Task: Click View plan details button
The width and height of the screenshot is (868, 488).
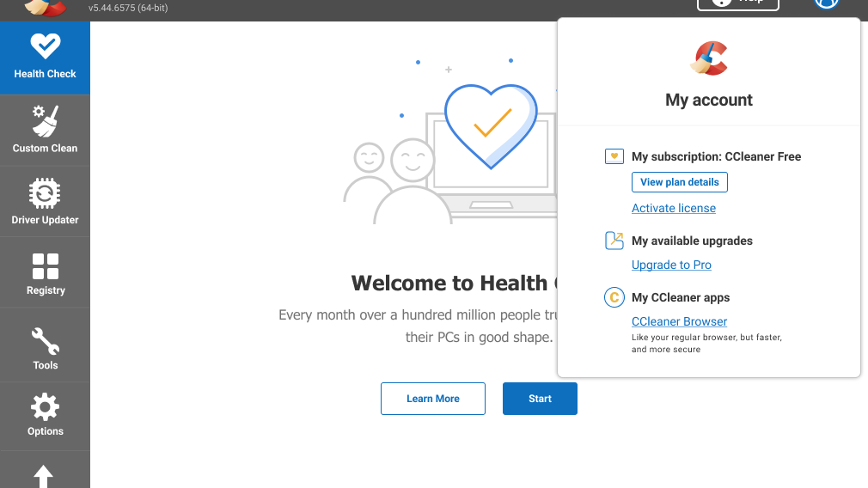Action: (679, 182)
